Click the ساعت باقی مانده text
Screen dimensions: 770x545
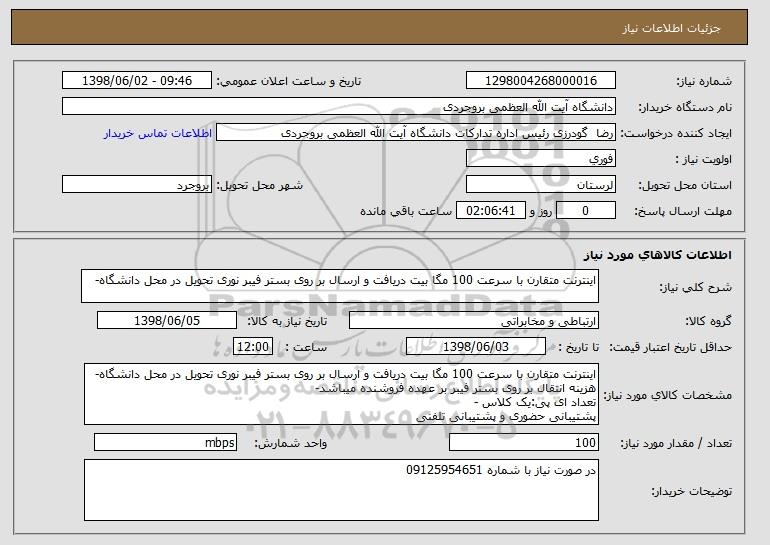coord(406,211)
